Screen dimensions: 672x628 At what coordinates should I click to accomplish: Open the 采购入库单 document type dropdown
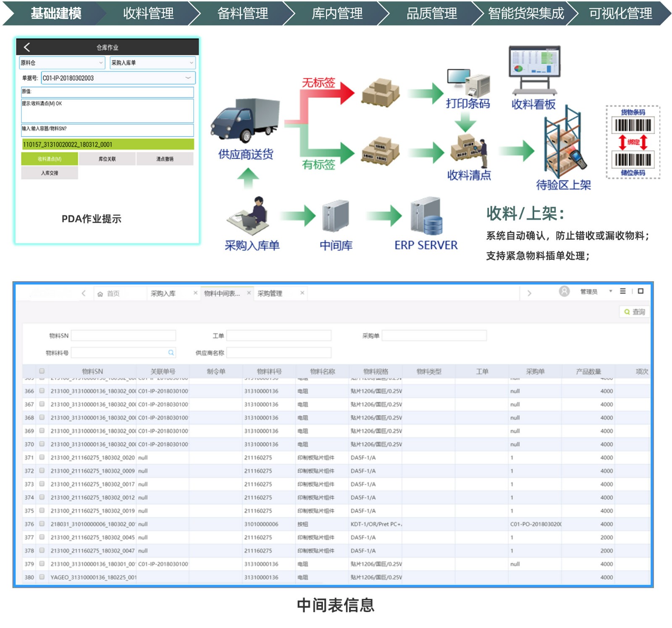[x=152, y=63]
